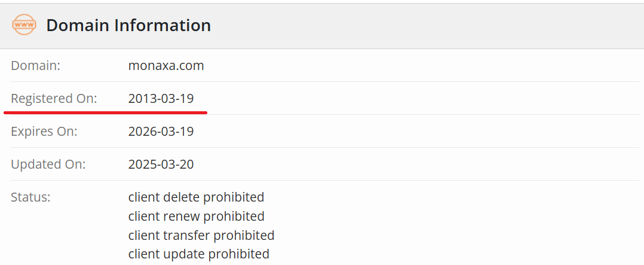Click the 'client delete prohibited' status
Viewport: 644px width, 265px height.
tap(196, 197)
